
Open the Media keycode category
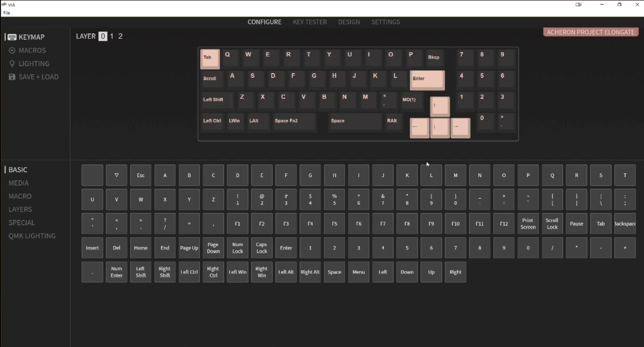click(x=19, y=183)
